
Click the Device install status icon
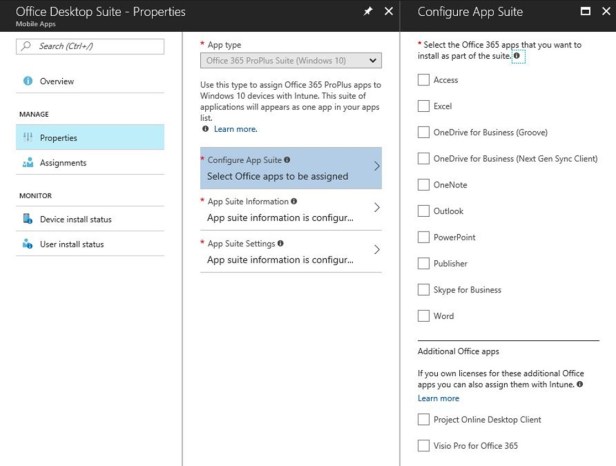coord(27,219)
